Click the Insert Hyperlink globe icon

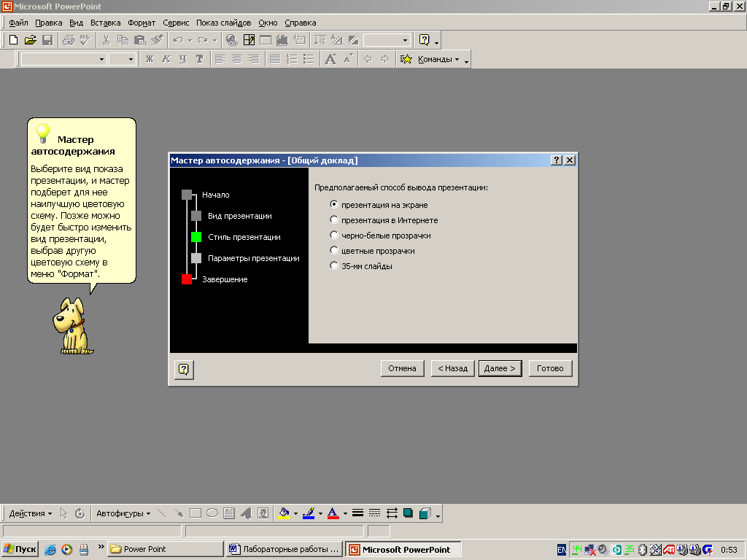click(x=231, y=40)
